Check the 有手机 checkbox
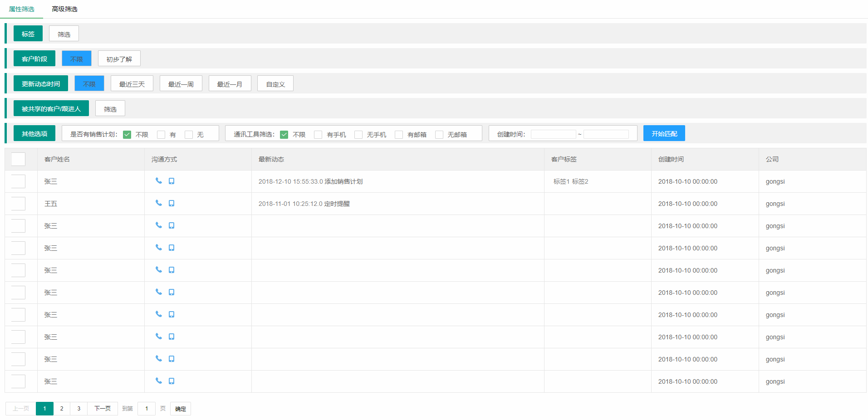 coord(318,135)
